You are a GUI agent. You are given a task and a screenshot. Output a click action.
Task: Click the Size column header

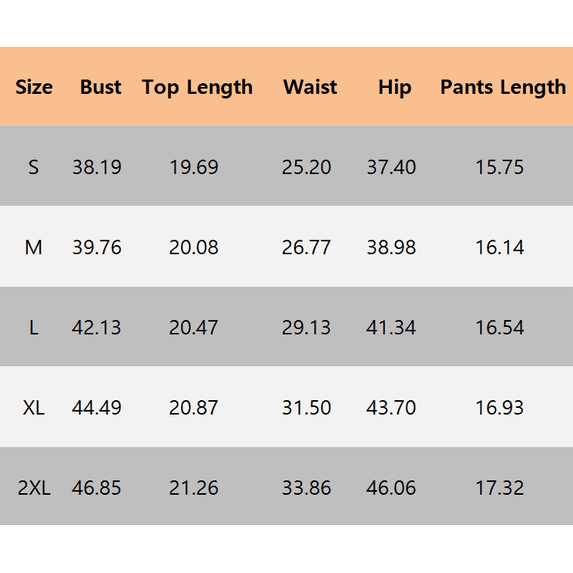coord(34,87)
